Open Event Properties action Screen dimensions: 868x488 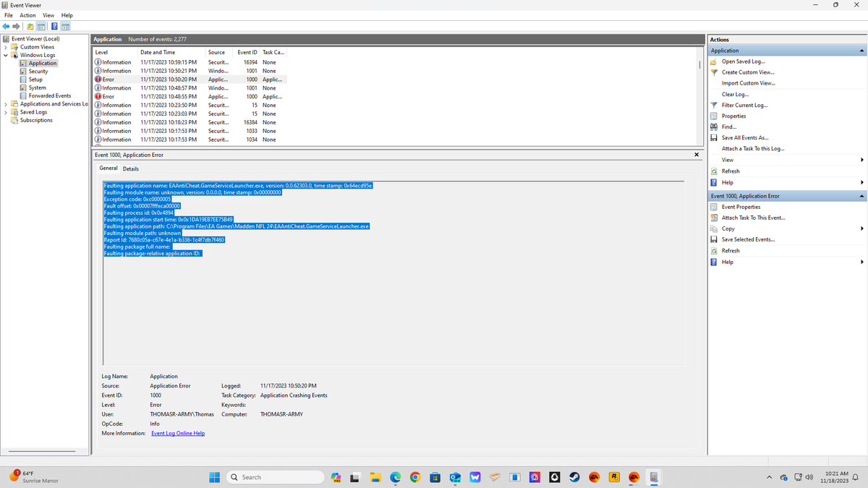tap(741, 207)
